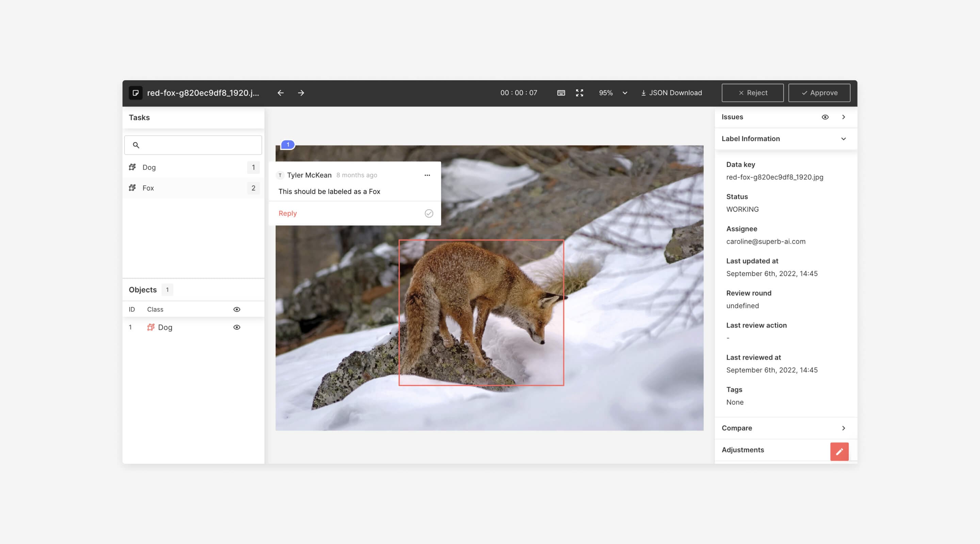Click the Class column header
Screen dimensions: 980x544
click(x=155, y=309)
